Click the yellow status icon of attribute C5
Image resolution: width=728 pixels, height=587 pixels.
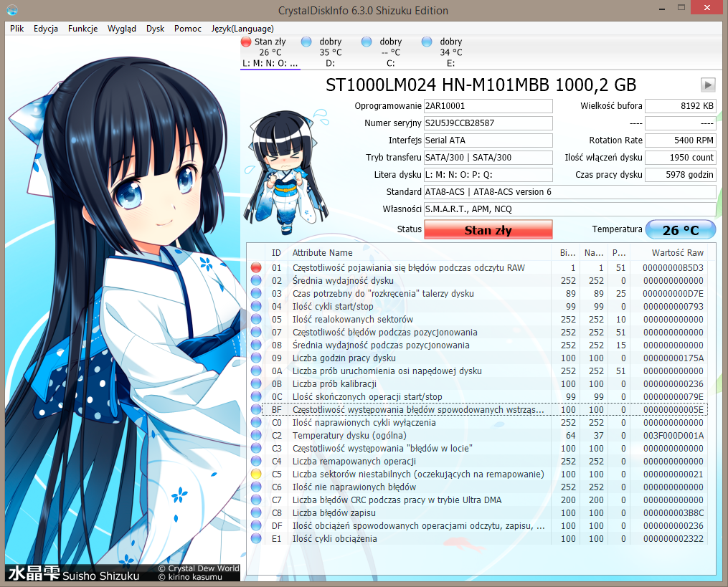[x=256, y=474]
